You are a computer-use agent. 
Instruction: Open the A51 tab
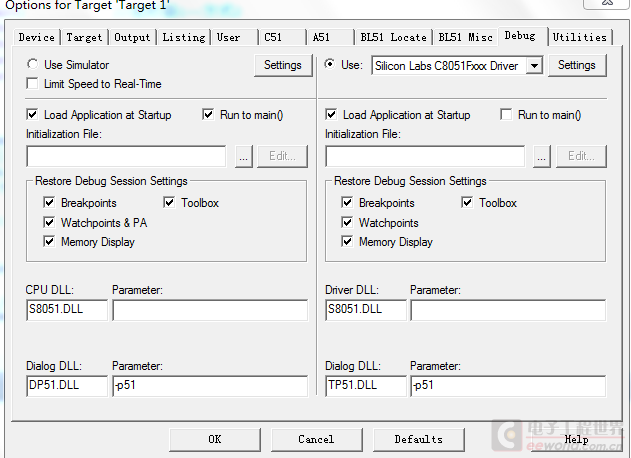coord(331,37)
